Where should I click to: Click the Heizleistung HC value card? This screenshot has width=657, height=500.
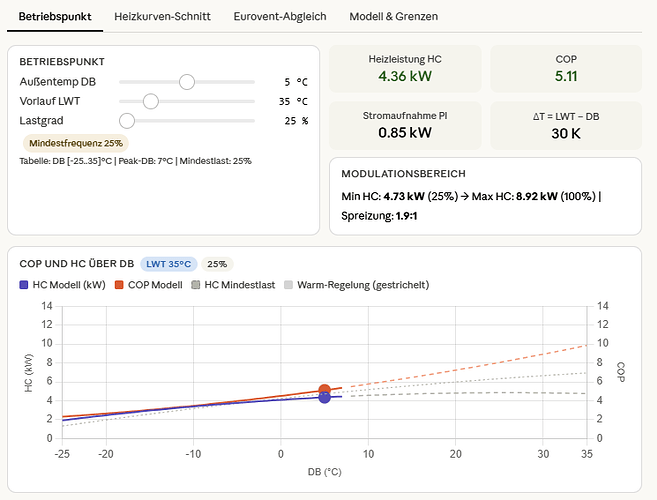405,69
